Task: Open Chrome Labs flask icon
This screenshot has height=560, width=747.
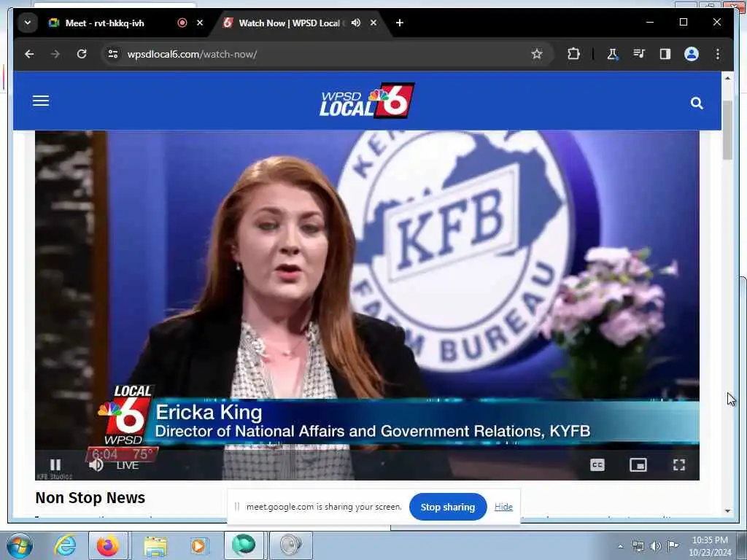Action: (x=612, y=54)
